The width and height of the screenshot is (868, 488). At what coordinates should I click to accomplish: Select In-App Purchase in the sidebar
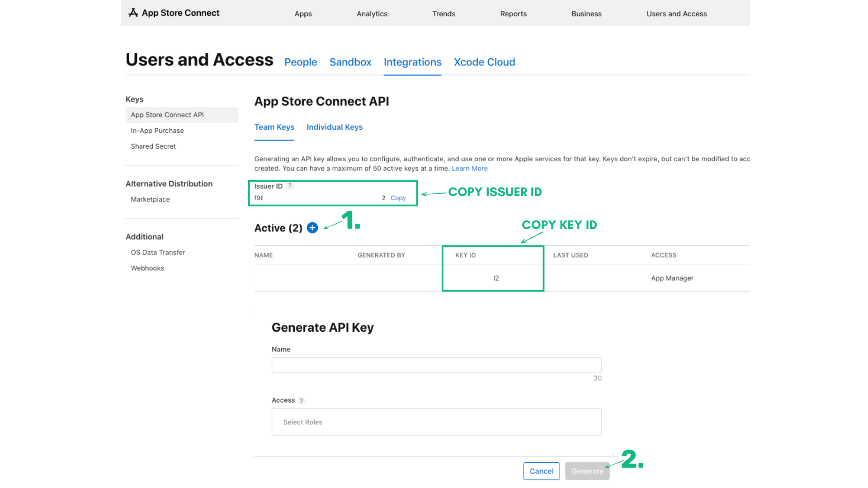[157, 130]
